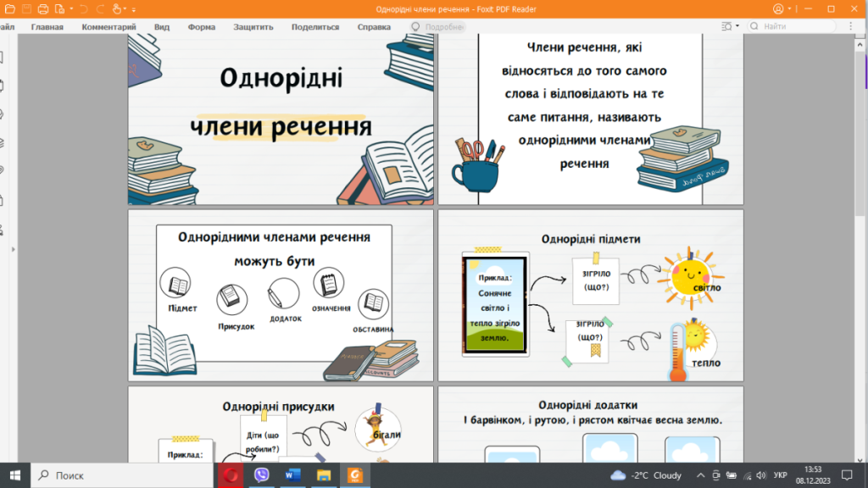Open a file using the Open folder icon
868x488 pixels.
click(x=10, y=8)
